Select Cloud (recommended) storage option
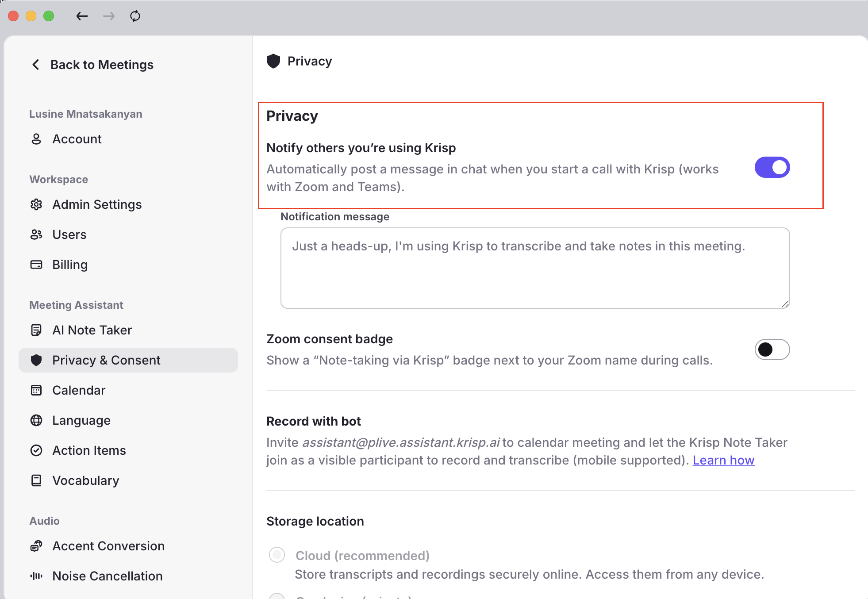The height and width of the screenshot is (599, 868). point(277,555)
